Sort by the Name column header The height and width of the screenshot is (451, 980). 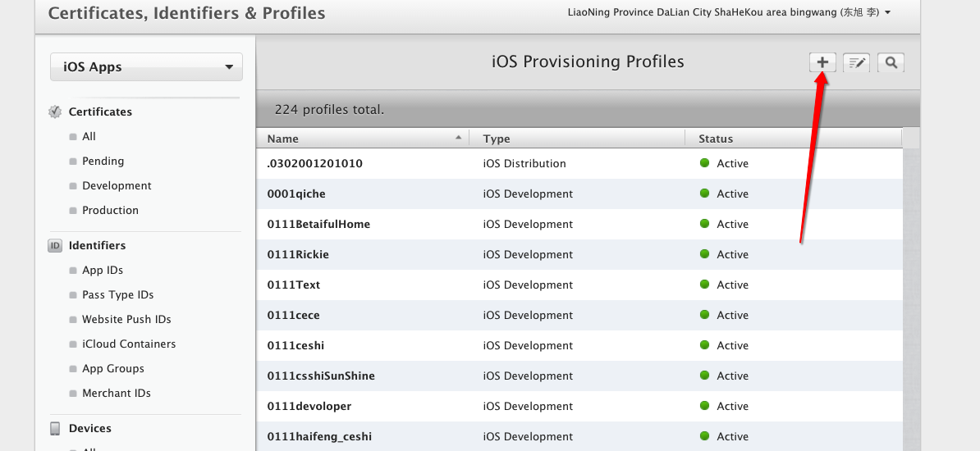[x=363, y=139]
